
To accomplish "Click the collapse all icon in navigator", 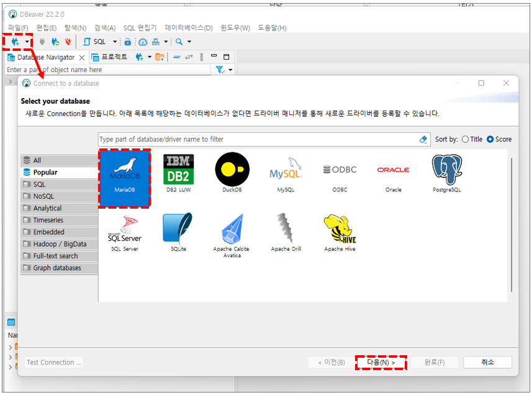I will pos(176,57).
